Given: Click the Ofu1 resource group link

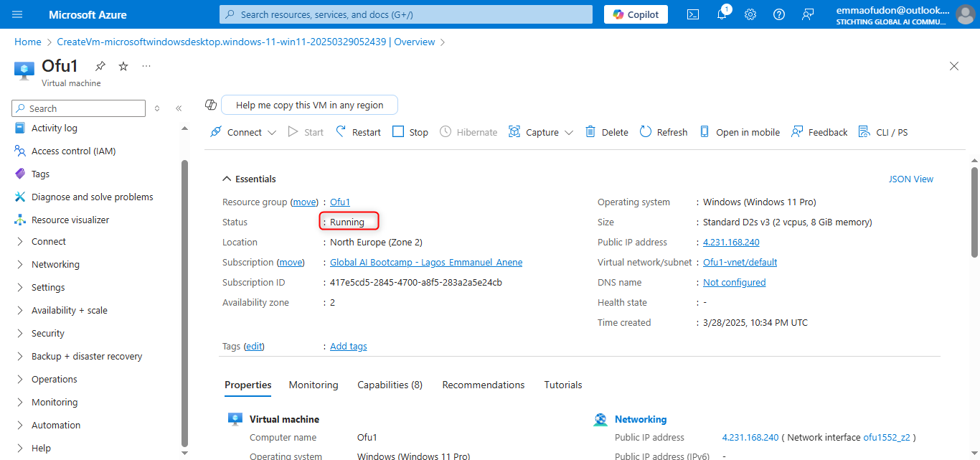Looking at the screenshot, I should (x=340, y=202).
